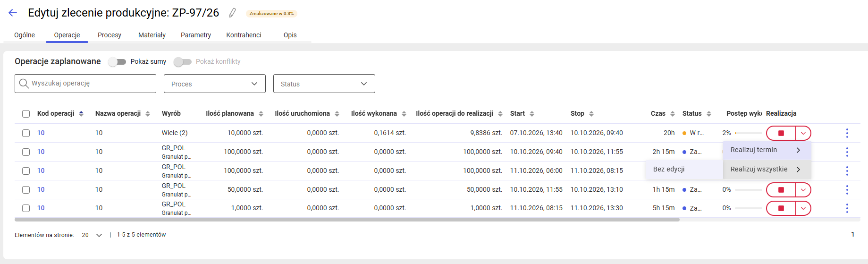Switch to the Opis tab
868x264 pixels.
pyautogui.click(x=290, y=35)
